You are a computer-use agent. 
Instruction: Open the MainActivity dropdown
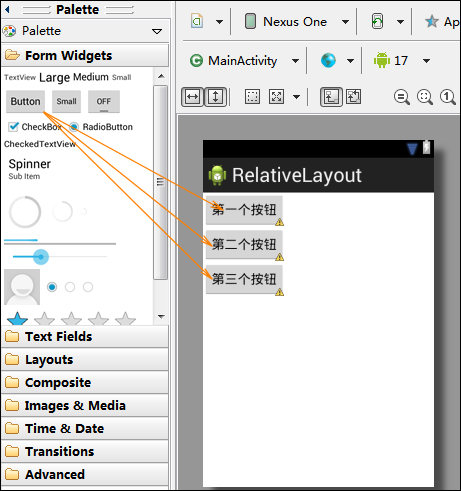244,61
